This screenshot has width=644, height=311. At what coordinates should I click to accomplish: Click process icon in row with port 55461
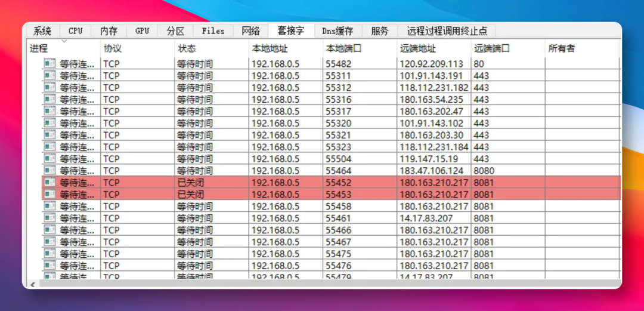[x=49, y=218]
